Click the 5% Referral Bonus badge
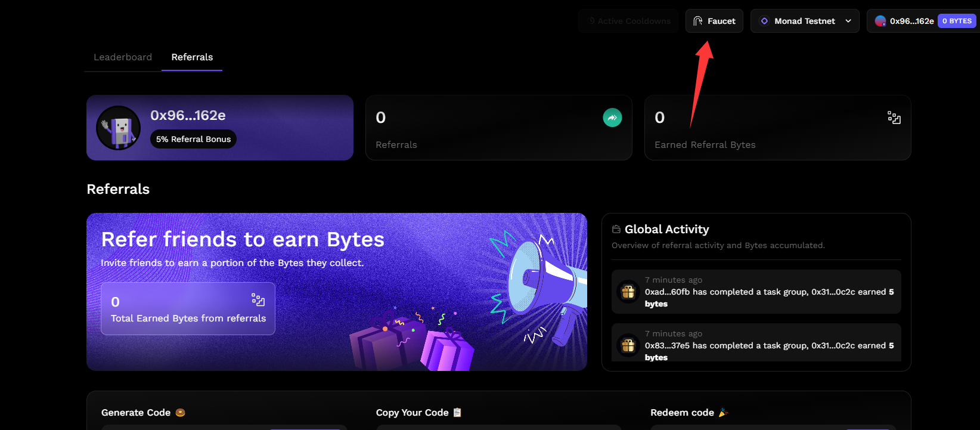The height and width of the screenshot is (430, 980). 193,139
